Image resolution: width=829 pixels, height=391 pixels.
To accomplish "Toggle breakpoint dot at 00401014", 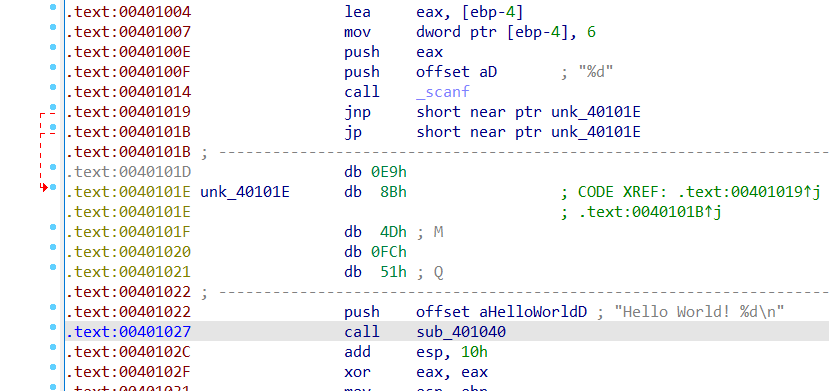I will (x=53, y=87).
